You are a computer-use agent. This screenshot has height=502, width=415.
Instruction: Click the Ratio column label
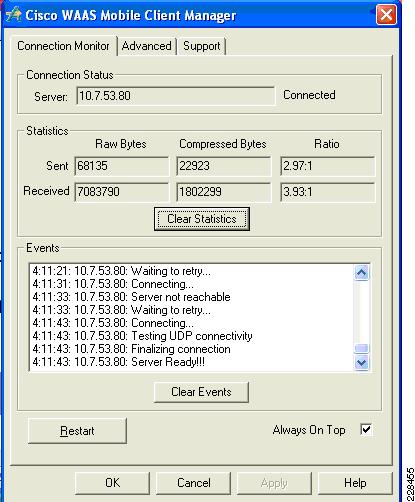[327, 144]
